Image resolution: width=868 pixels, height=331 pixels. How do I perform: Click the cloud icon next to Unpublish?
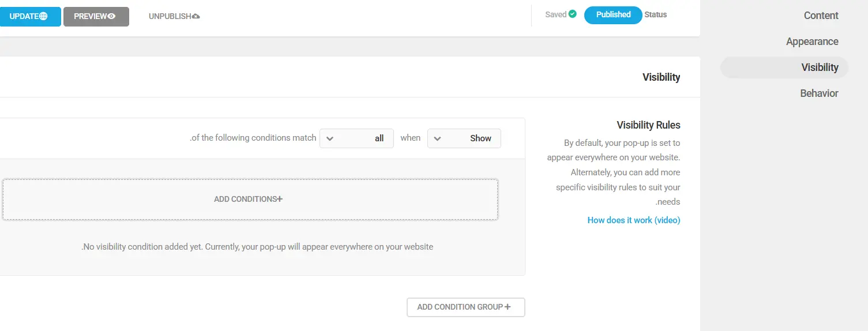(x=196, y=16)
